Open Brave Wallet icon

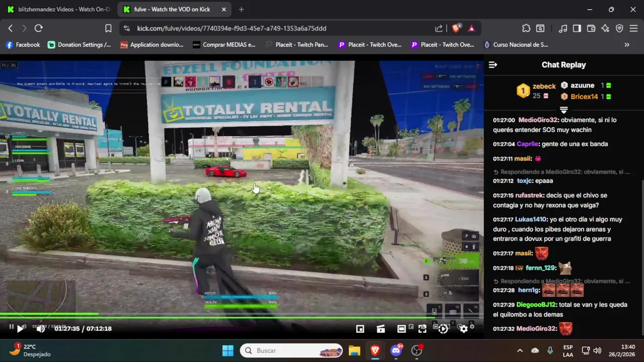(x=591, y=29)
